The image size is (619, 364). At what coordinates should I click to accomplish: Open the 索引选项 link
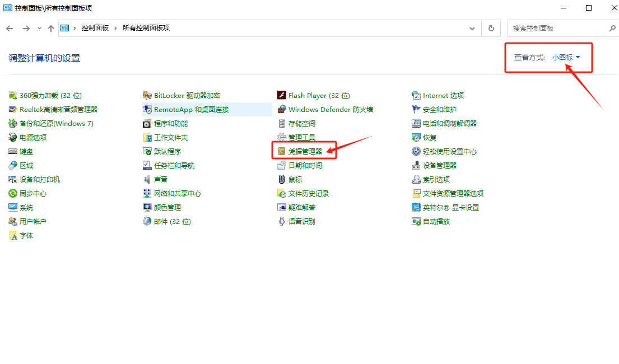436,180
